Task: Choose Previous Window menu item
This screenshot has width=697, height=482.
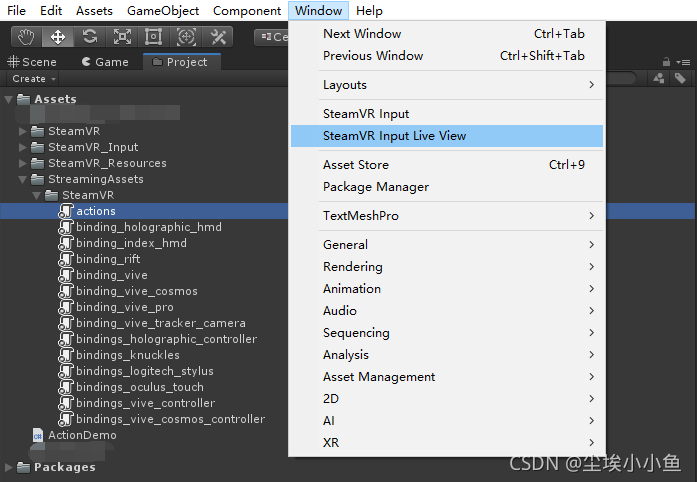Action: coord(447,56)
